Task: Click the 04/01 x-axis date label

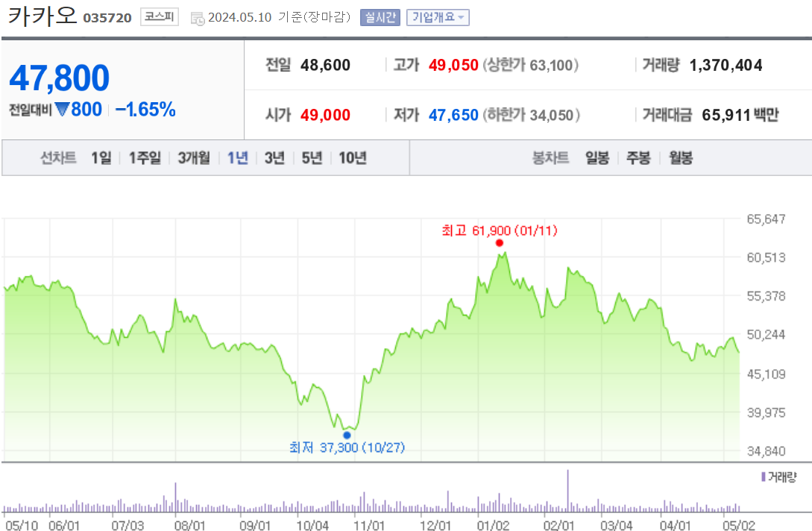Action: [676, 525]
